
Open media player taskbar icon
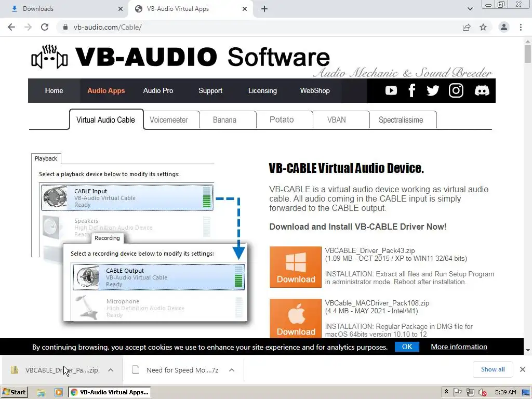coord(58,393)
